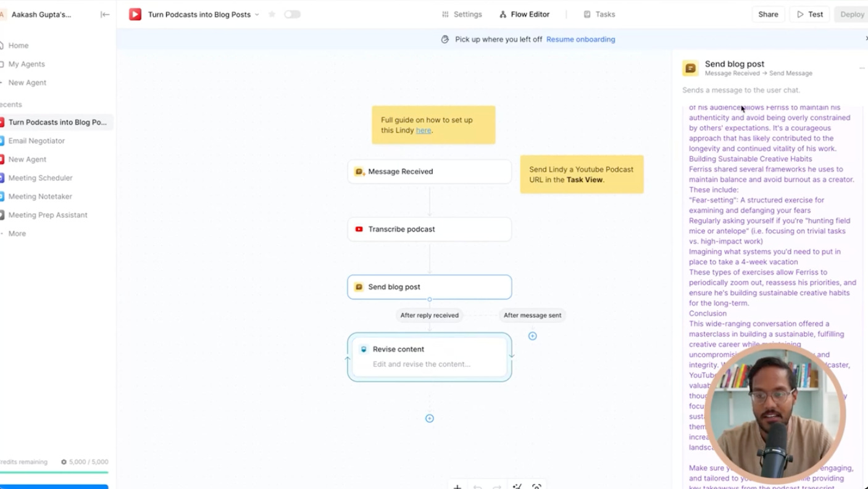This screenshot has height=489, width=868.
Task: Click the Send blog post panel header icon
Action: coord(690,68)
